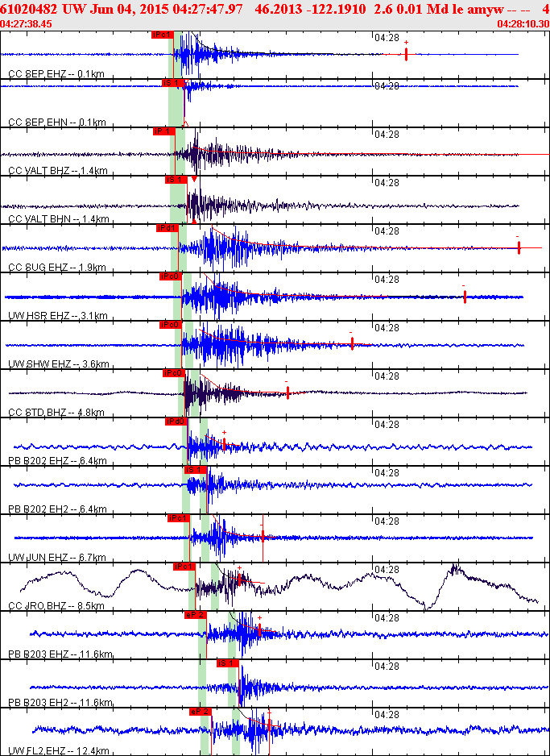Click station label UW FL2 EHZ -- 12.4km
The height and width of the screenshot is (756, 550).
point(58,750)
